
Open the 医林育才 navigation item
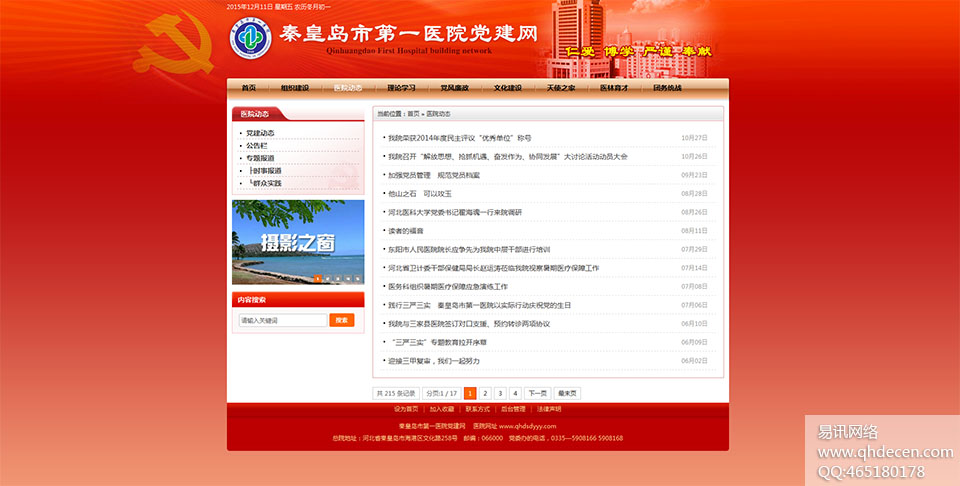pyautogui.click(x=613, y=88)
